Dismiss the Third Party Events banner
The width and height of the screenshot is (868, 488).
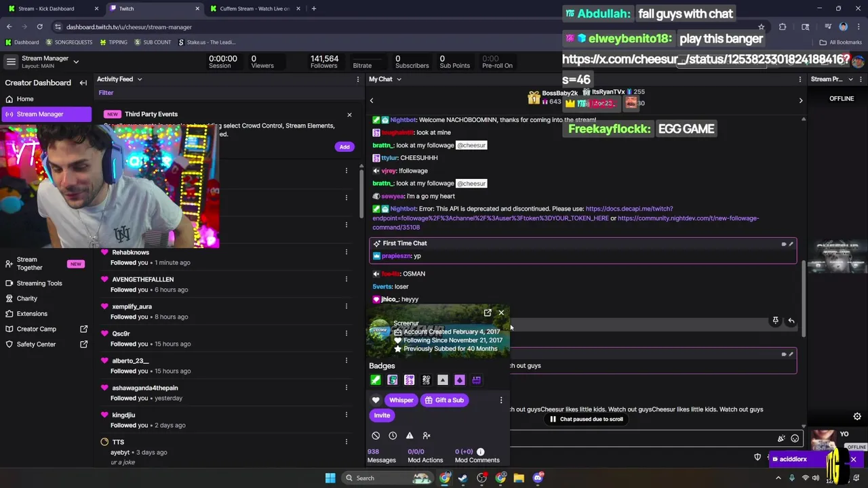point(349,115)
